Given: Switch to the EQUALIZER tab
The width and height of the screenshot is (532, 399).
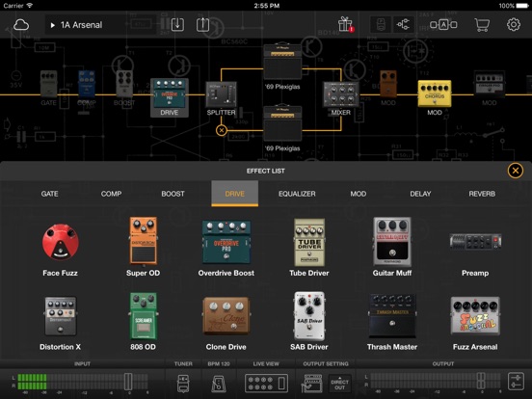Looking at the screenshot, I should click(297, 194).
